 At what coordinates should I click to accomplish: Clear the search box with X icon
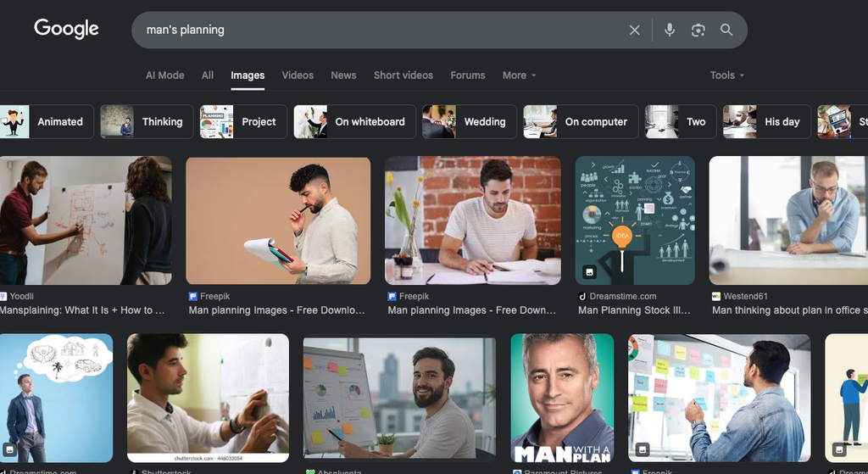[x=634, y=30]
